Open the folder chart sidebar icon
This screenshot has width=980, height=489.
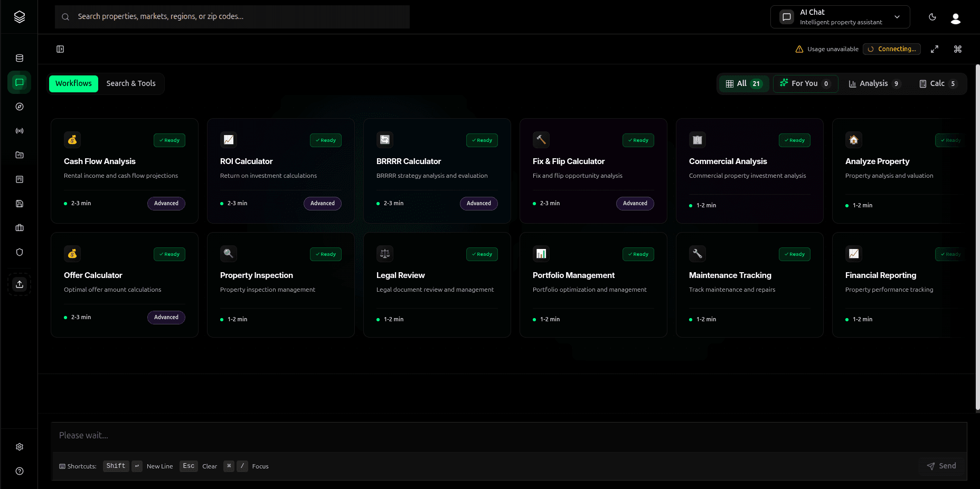click(20, 155)
